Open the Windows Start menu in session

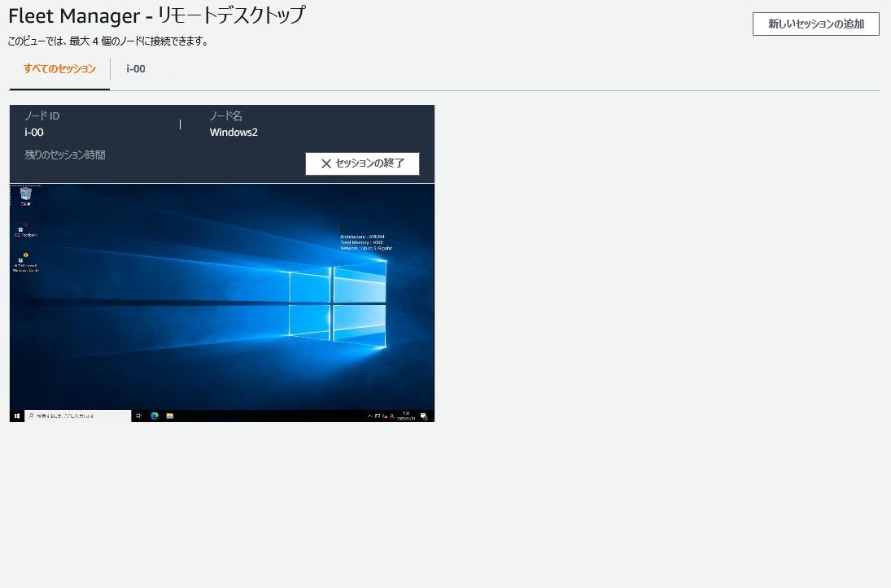[x=16, y=416]
